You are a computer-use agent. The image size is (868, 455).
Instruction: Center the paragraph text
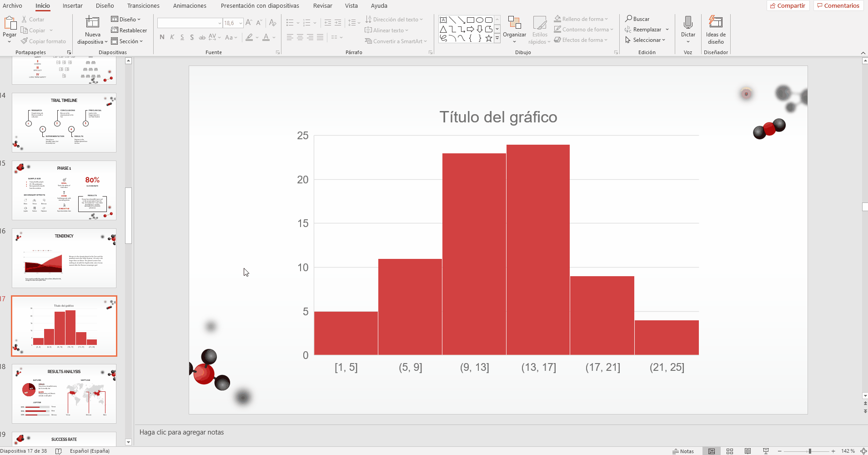tap(300, 37)
